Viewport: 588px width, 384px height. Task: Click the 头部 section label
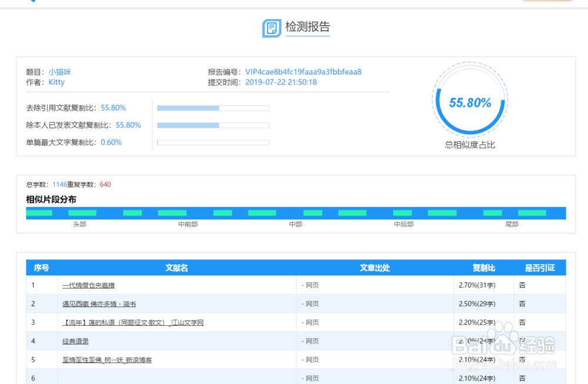(80, 224)
